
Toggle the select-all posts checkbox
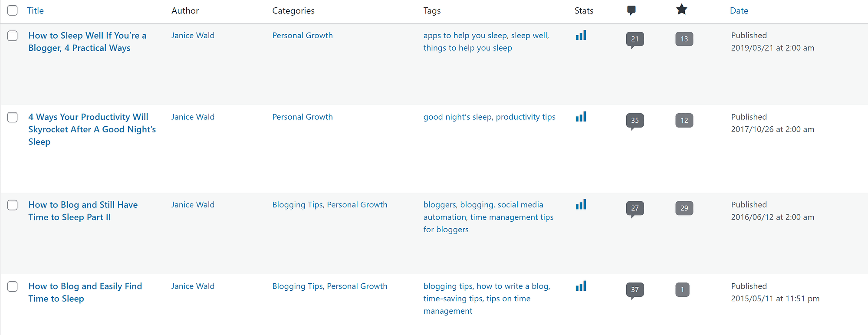(13, 10)
